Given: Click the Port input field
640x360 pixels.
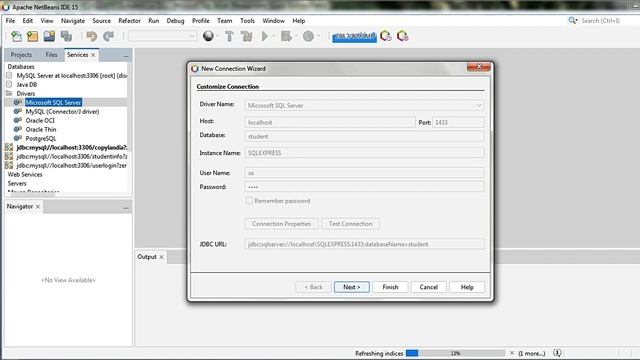Looking at the screenshot, I should click(458, 122).
